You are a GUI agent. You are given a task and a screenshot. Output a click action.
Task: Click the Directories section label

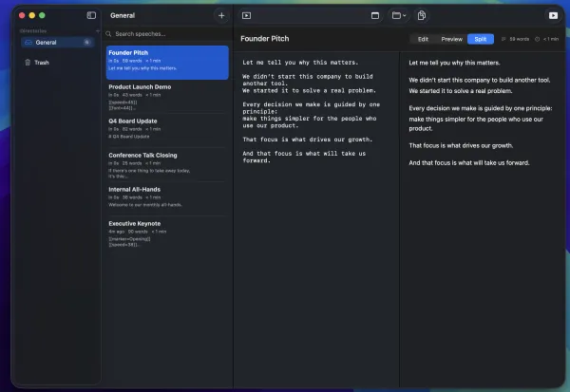point(33,31)
